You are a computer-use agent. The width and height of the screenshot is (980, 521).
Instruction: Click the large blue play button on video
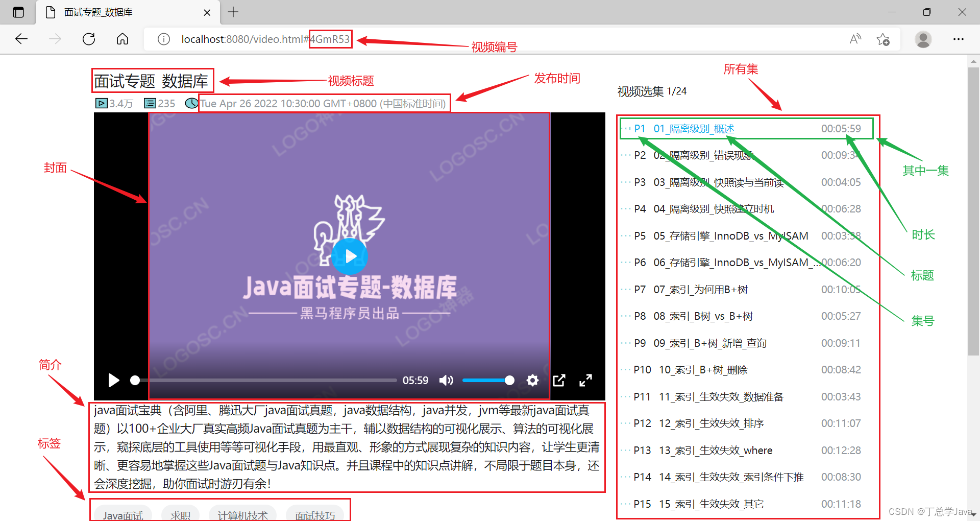click(350, 256)
